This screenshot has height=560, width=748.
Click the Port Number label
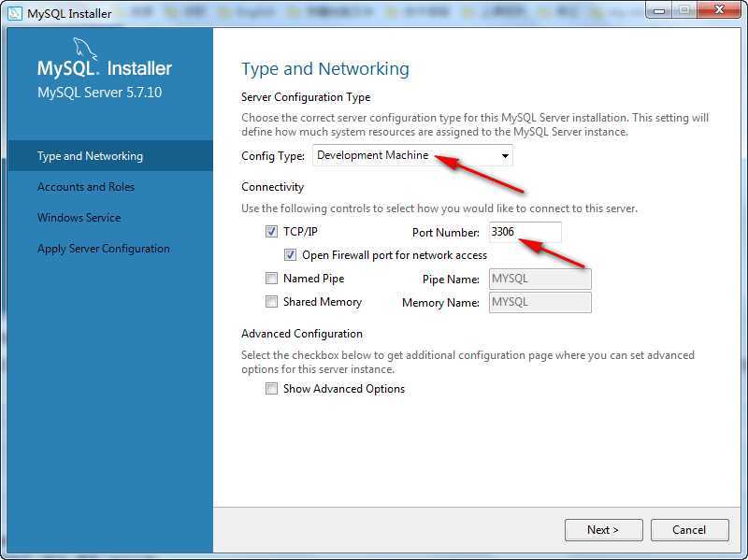point(446,232)
